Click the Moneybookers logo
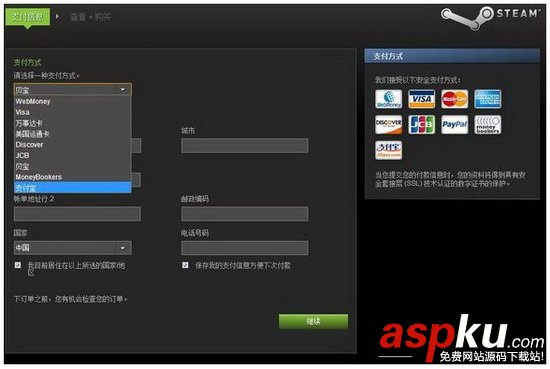This screenshot has width=550, height=369. (x=488, y=125)
